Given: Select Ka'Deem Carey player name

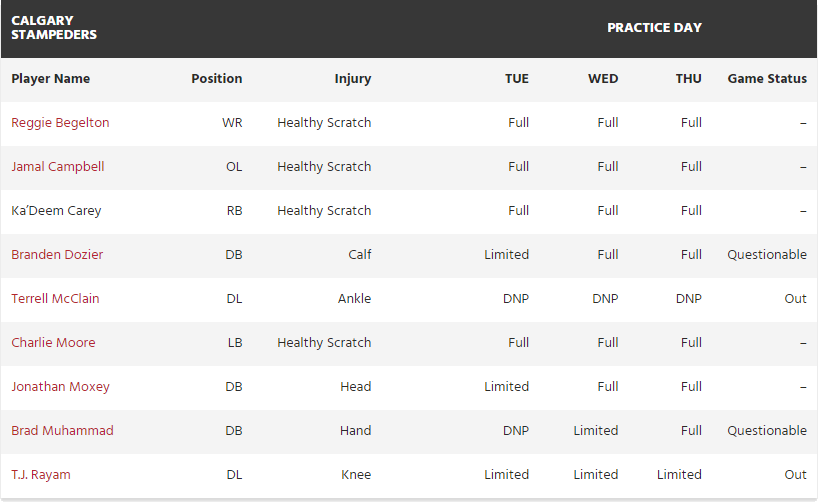Looking at the screenshot, I should [56, 211].
